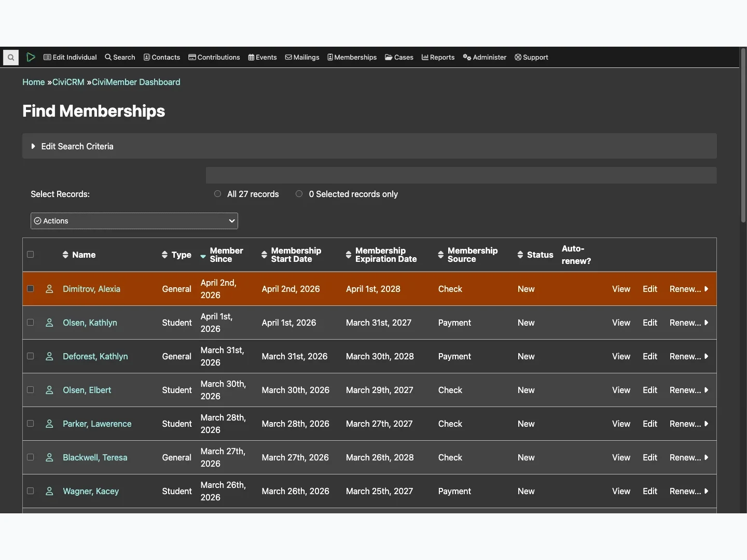Open the Administer menu

pos(485,58)
